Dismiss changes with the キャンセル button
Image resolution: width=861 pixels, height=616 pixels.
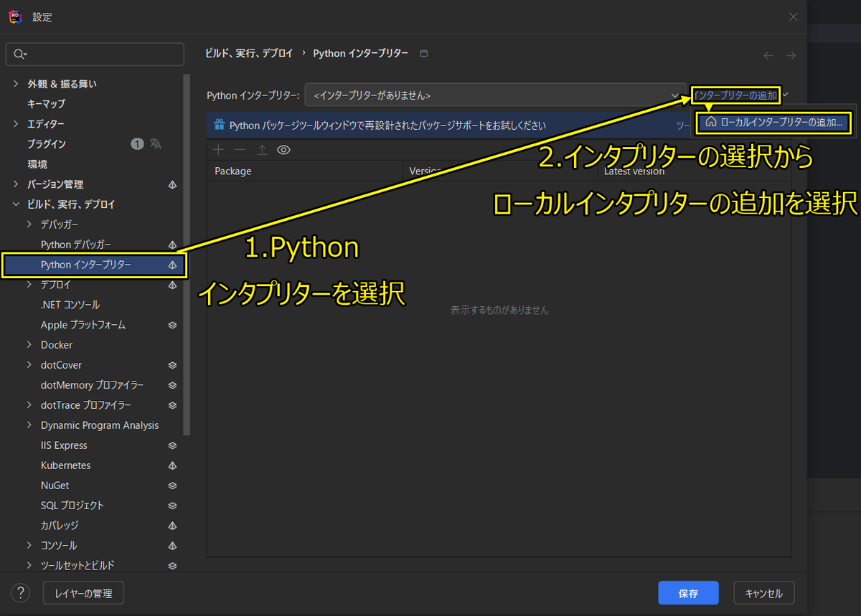[763, 592]
